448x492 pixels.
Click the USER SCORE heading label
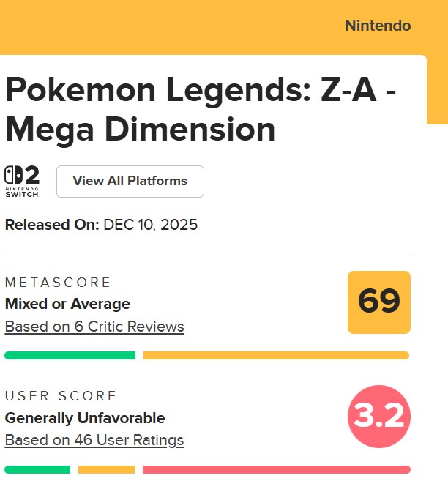[61, 396]
